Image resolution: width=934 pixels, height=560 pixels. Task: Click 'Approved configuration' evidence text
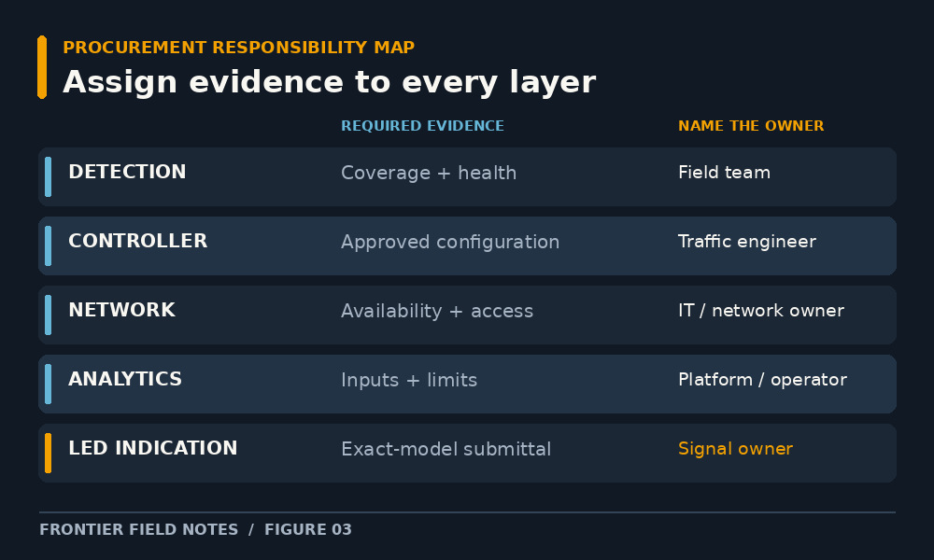pos(450,243)
